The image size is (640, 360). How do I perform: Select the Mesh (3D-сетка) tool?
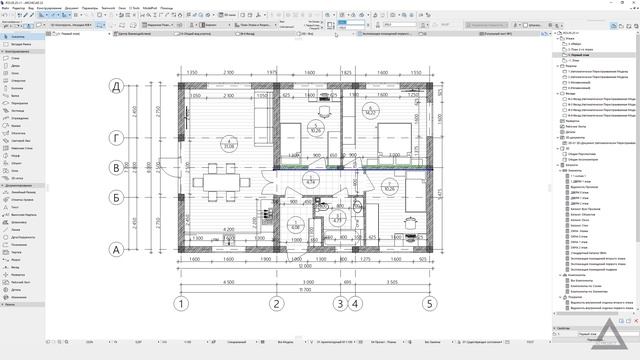(22, 178)
